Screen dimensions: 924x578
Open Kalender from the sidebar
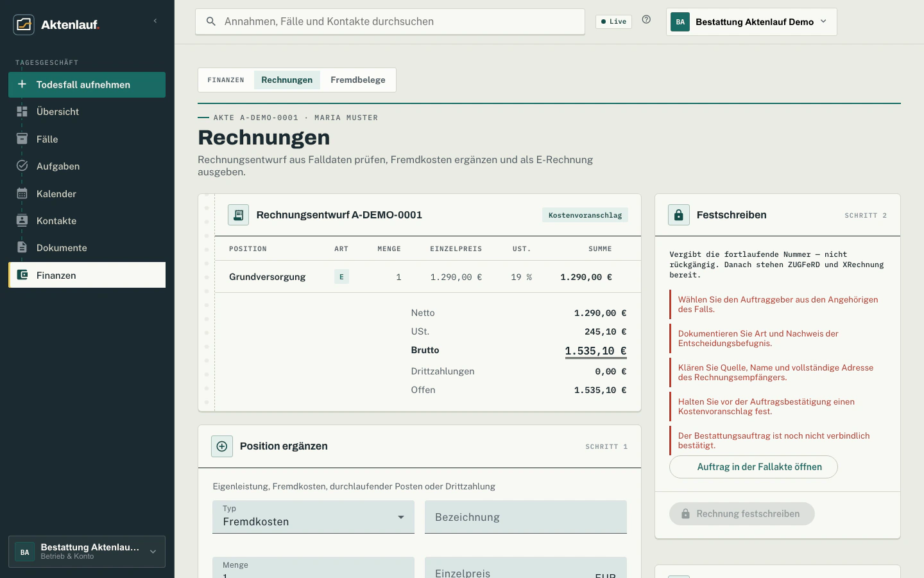pyautogui.click(x=87, y=193)
